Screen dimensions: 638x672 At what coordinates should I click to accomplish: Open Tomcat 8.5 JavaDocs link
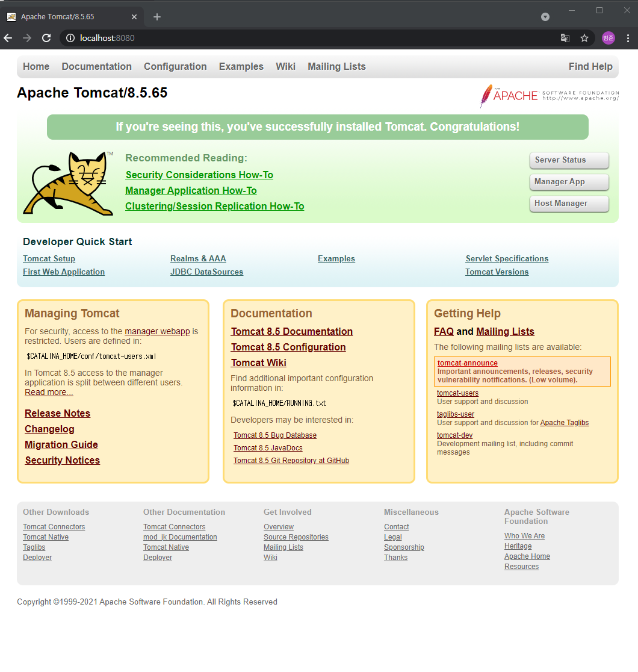click(x=268, y=448)
